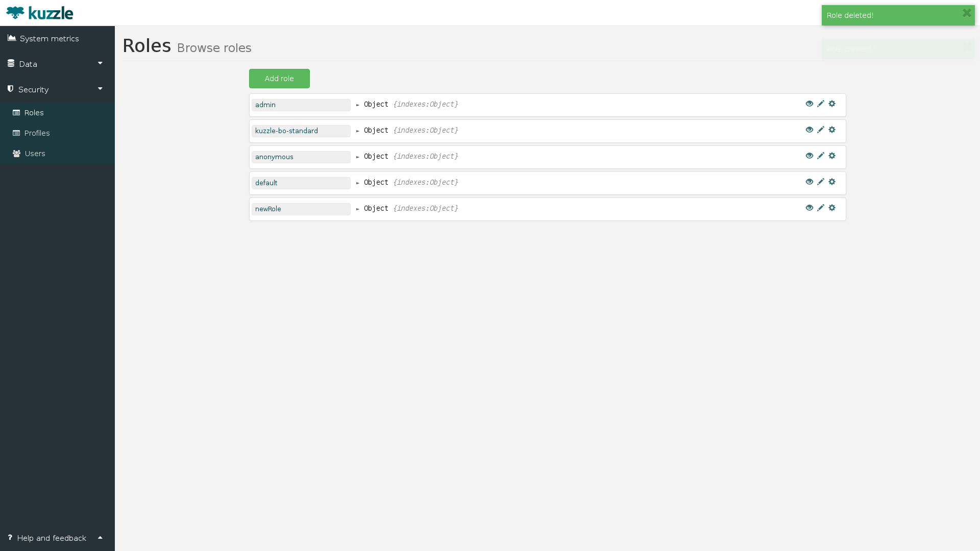The image size is (980, 551).
Task: Go to Users in sidebar
Action: pos(57,154)
